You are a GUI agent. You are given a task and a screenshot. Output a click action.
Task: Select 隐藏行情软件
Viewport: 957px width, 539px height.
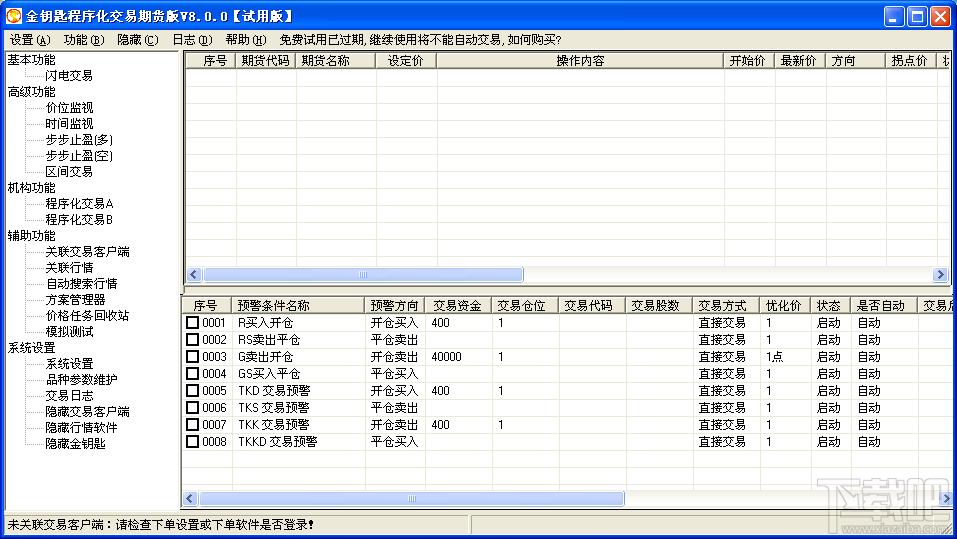[x=81, y=427]
